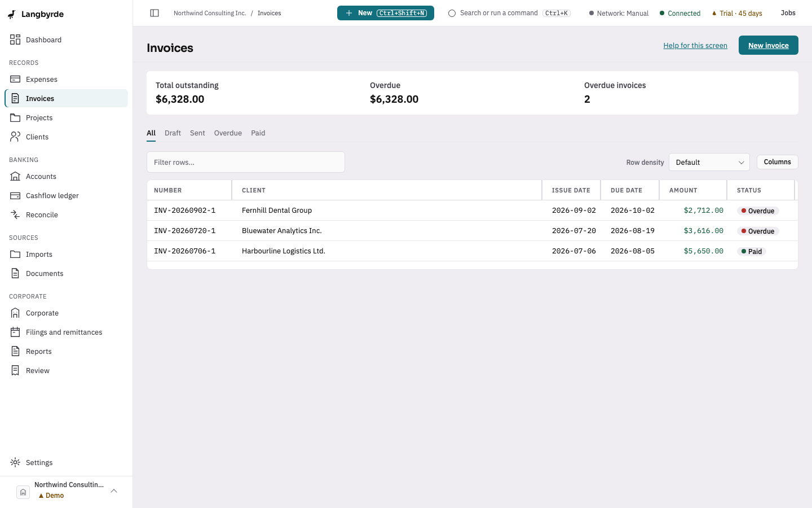
Task: Open the Columns chooser
Action: tap(777, 162)
